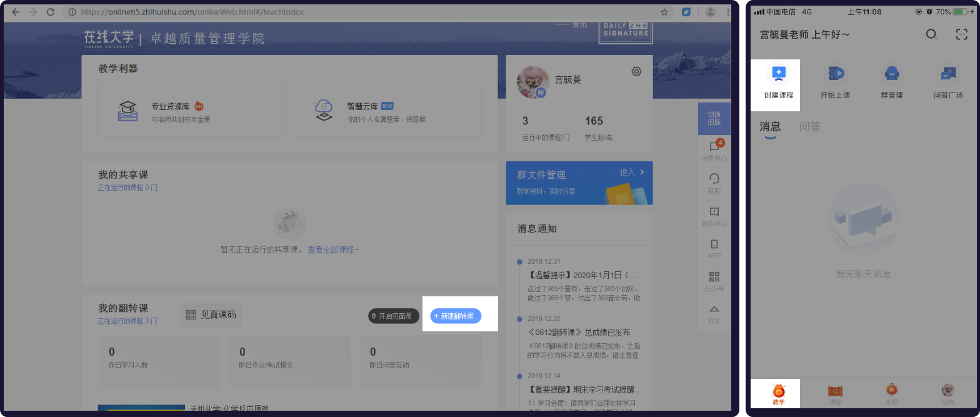
Task: Switch to 问答 tab in mobile app
Action: coord(809,126)
